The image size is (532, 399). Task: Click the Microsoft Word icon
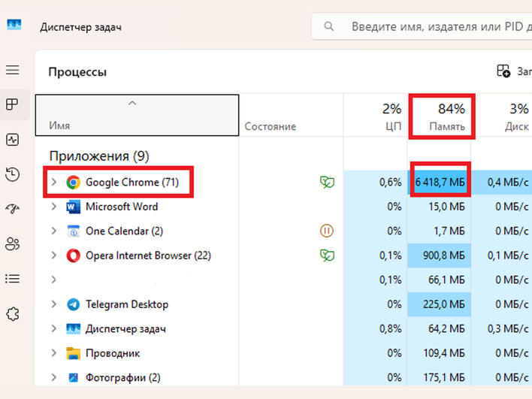74,207
